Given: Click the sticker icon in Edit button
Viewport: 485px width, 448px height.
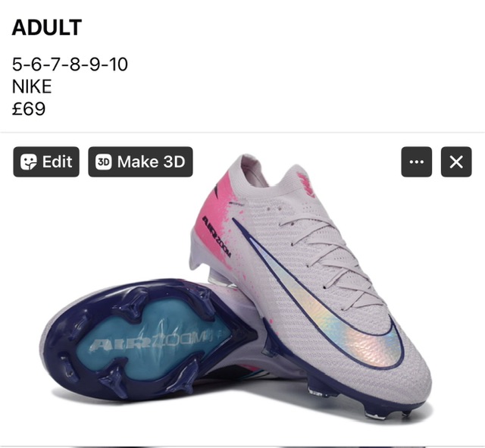Looking at the screenshot, I should click(28, 161).
